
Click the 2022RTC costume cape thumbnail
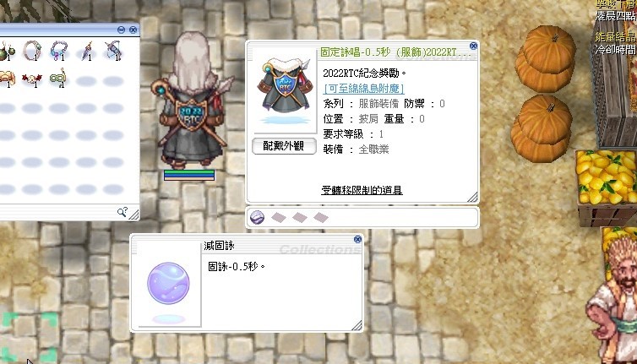coord(286,90)
